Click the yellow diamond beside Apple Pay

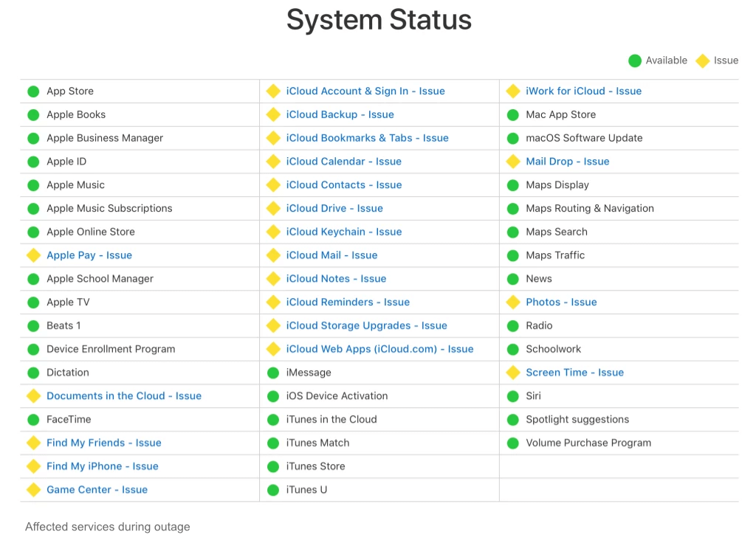(x=33, y=255)
